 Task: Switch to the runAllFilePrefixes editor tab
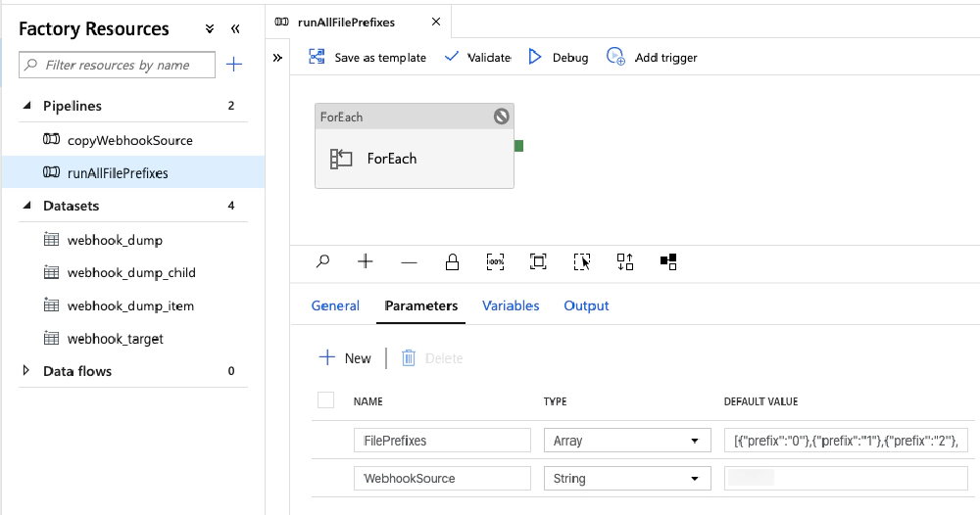pos(346,23)
